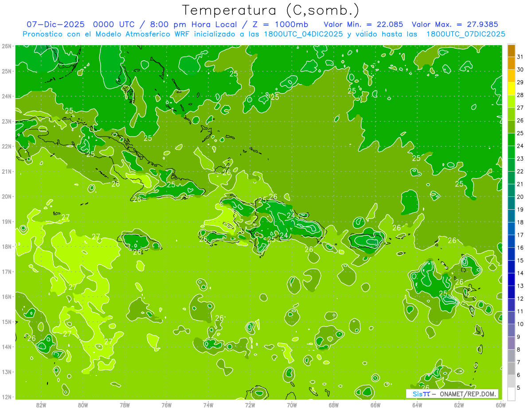Click color scale label "15"

520,260
